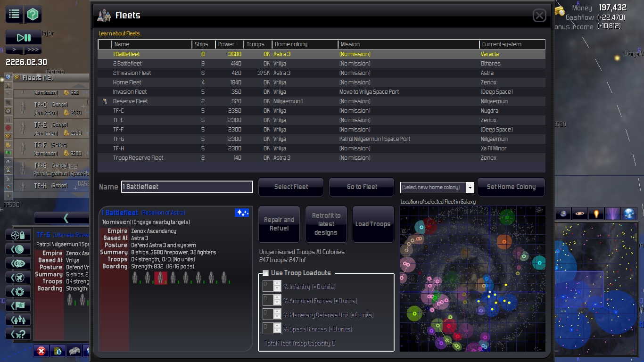This screenshot has width=644, height=362.
Task: Click the ringed planet map-view icon
Action: point(579,214)
